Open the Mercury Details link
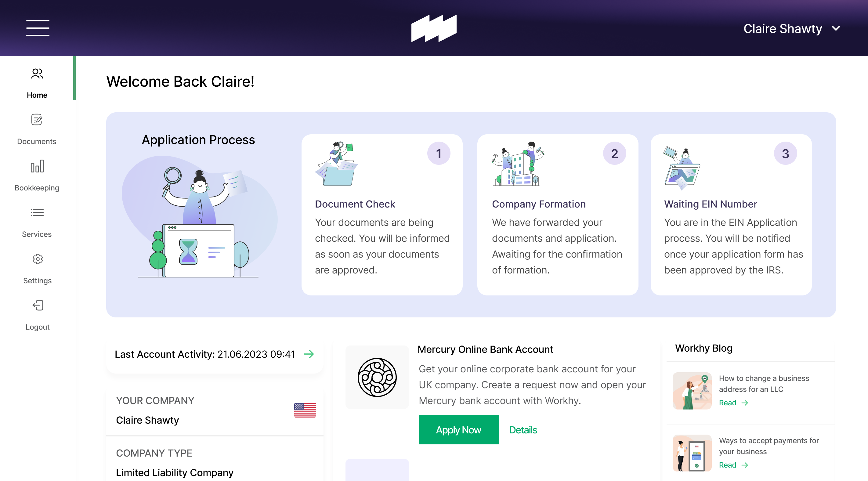 point(523,430)
